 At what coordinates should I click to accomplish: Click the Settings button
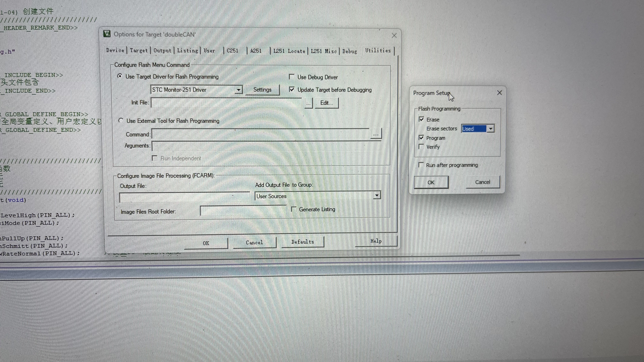click(x=262, y=90)
